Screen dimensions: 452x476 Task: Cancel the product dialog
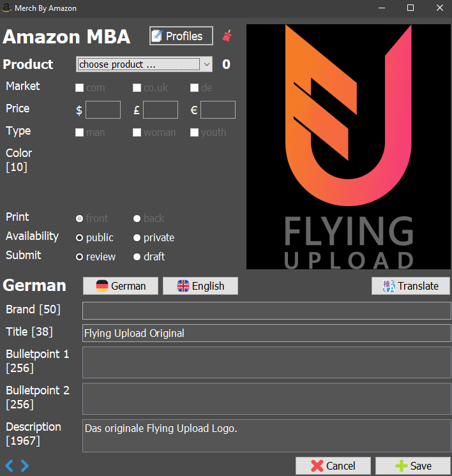[333, 466]
